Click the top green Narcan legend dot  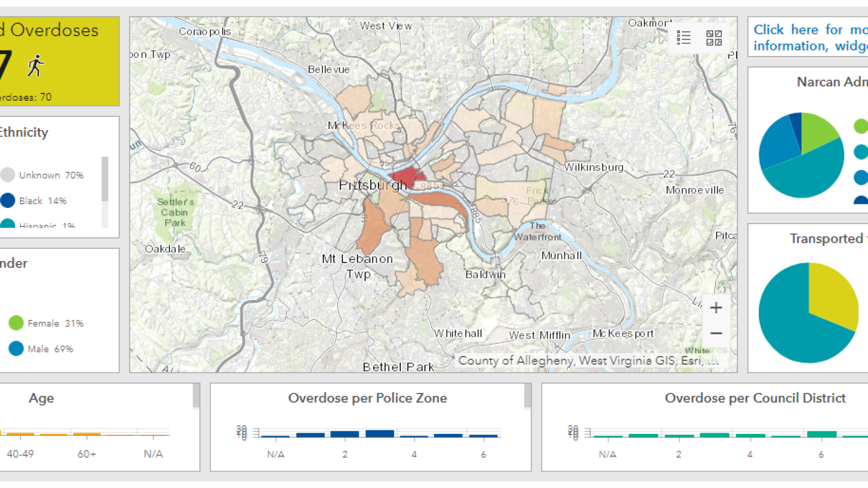[861, 127]
